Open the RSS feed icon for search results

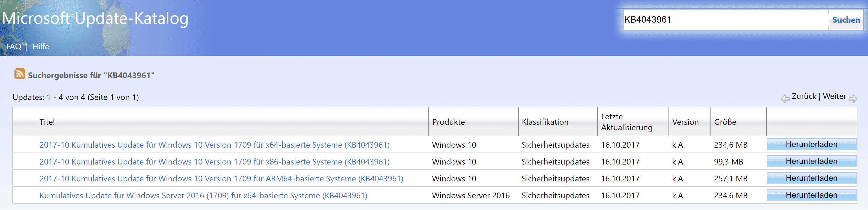pyautogui.click(x=20, y=74)
